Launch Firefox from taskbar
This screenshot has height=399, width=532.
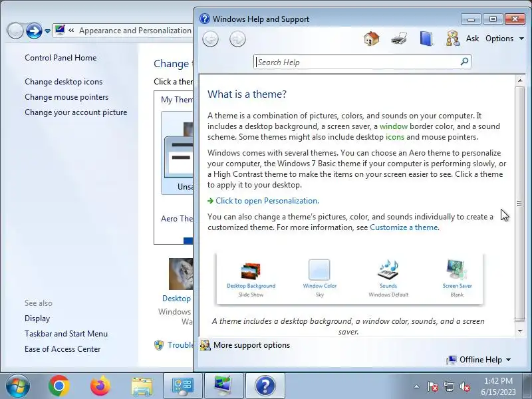click(100, 386)
